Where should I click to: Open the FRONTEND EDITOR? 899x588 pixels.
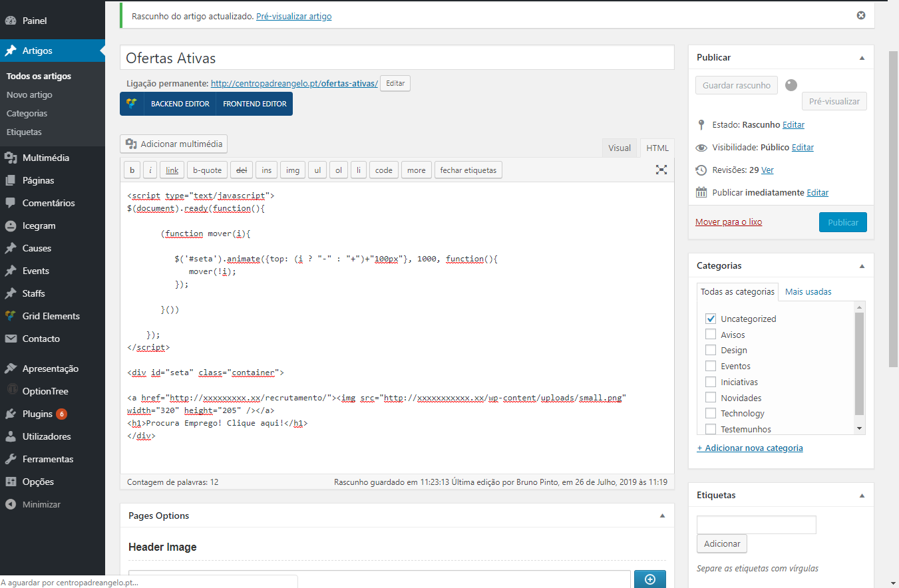(x=255, y=104)
